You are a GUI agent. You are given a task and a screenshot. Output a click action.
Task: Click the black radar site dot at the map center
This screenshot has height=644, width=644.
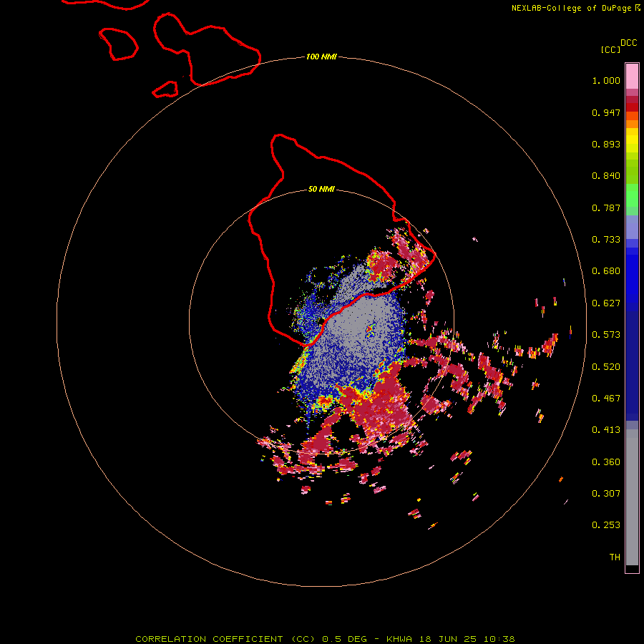coord(321,321)
